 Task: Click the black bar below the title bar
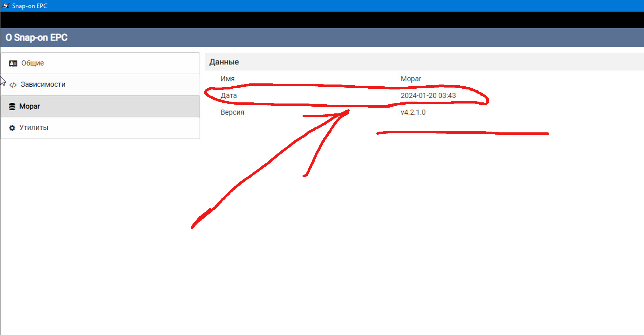click(322, 20)
